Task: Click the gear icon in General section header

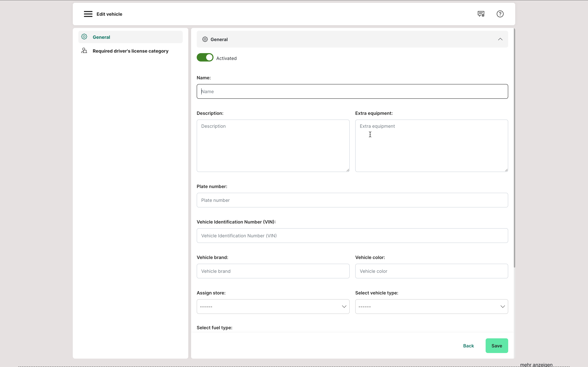Action: pyautogui.click(x=205, y=39)
